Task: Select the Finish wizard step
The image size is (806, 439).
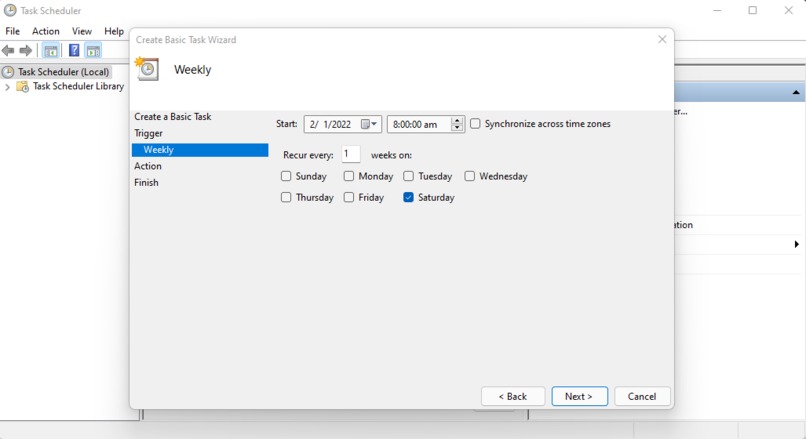Action: pyautogui.click(x=146, y=182)
